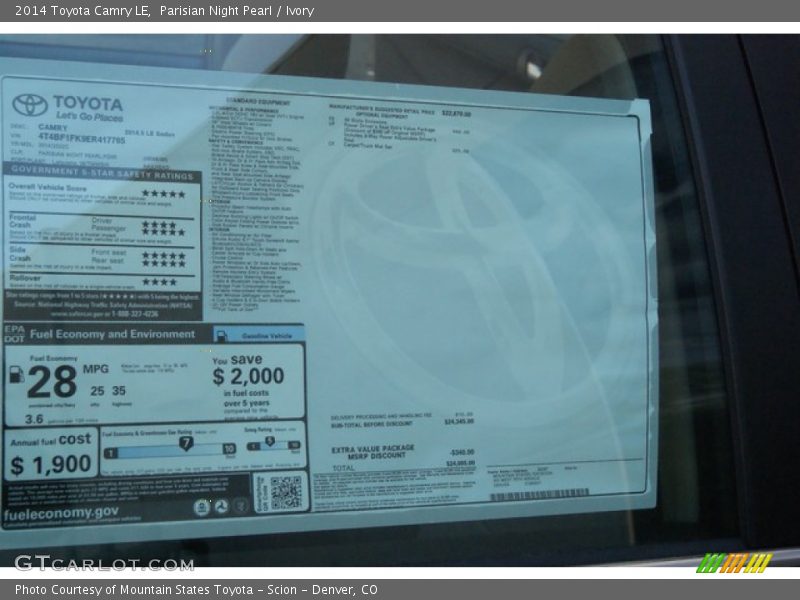Click the barcode at the sticker's lower right
Image resolution: width=800 pixels, height=600 pixels.
click(x=539, y=495)
